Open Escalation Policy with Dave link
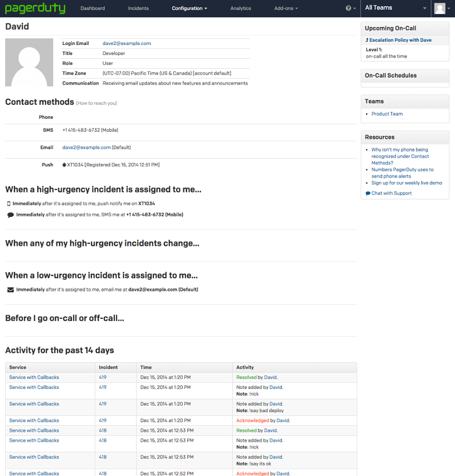The height and width of the screenshot is (476, 455). pyautogui.click(x=401, y=40)
